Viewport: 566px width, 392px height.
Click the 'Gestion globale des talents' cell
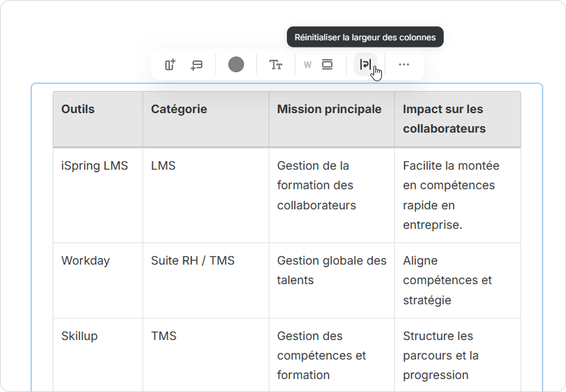point(331,270)
